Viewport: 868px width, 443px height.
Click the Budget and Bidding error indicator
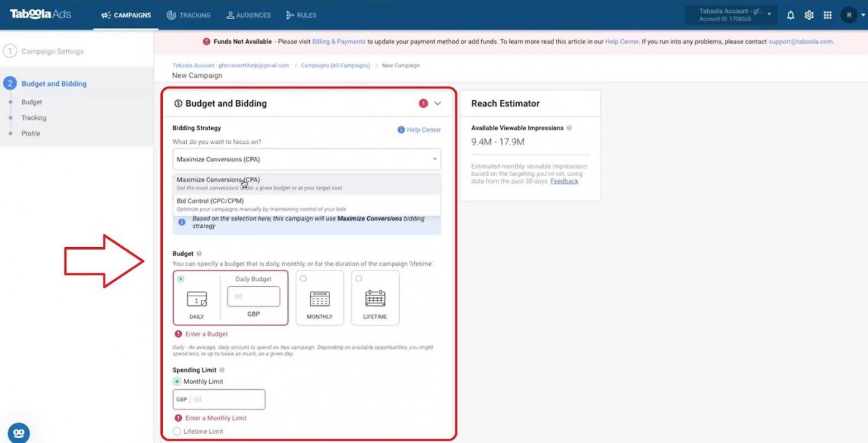click(423, 103)
